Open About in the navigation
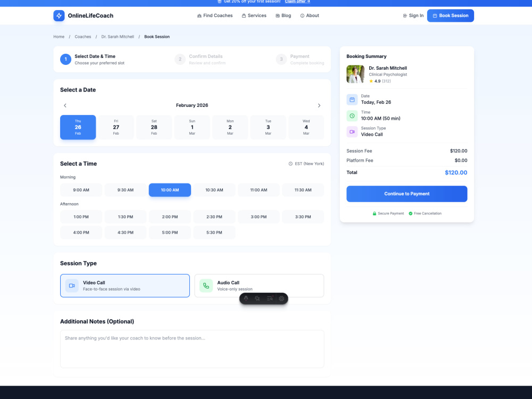 (x=310, y=15)
